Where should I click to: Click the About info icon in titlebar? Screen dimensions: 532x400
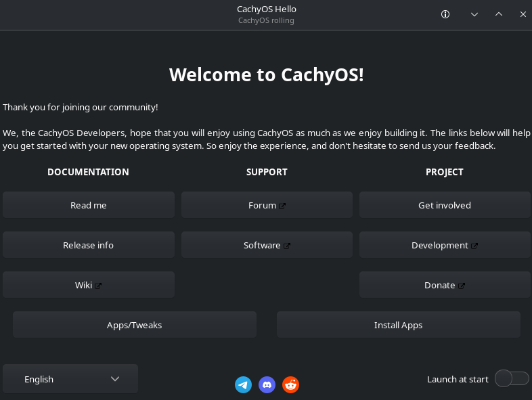(445, 14)
